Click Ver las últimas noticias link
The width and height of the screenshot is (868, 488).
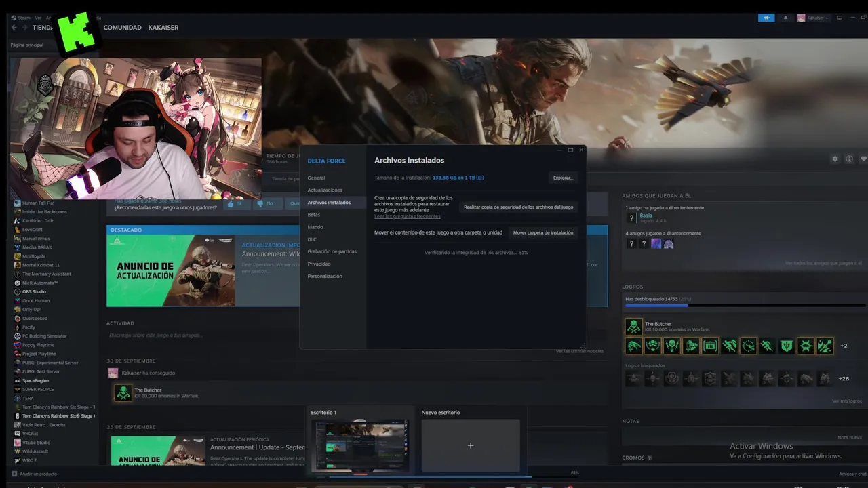tap(580, 351)
